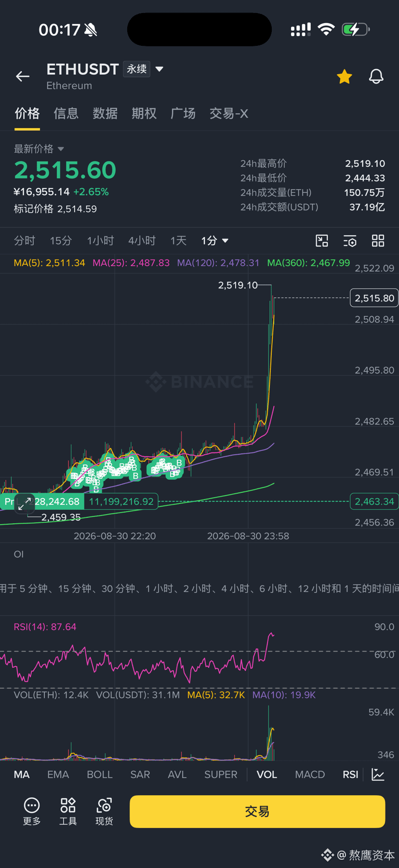Switch to the 期权 tab

(144, 114)
